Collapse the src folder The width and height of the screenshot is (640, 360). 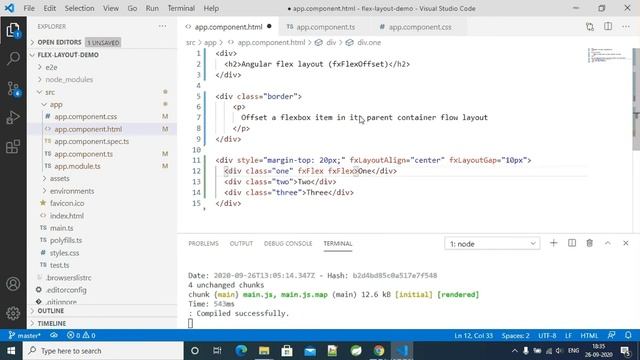(50, 92)
